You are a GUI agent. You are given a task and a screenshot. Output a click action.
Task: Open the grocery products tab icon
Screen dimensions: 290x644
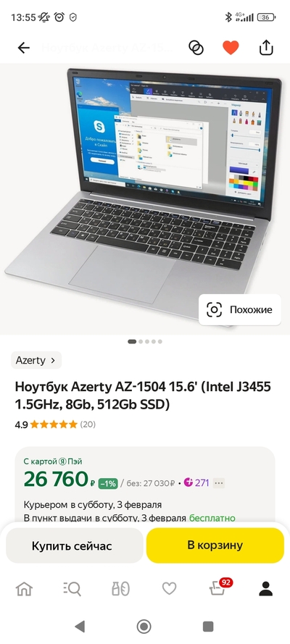(x=121, y=589)
